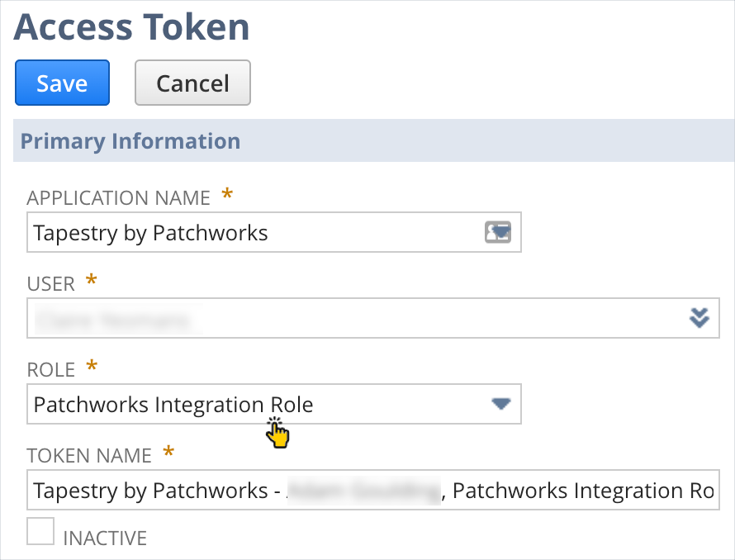Open the Role dropdown arrow

click(501, 404)
